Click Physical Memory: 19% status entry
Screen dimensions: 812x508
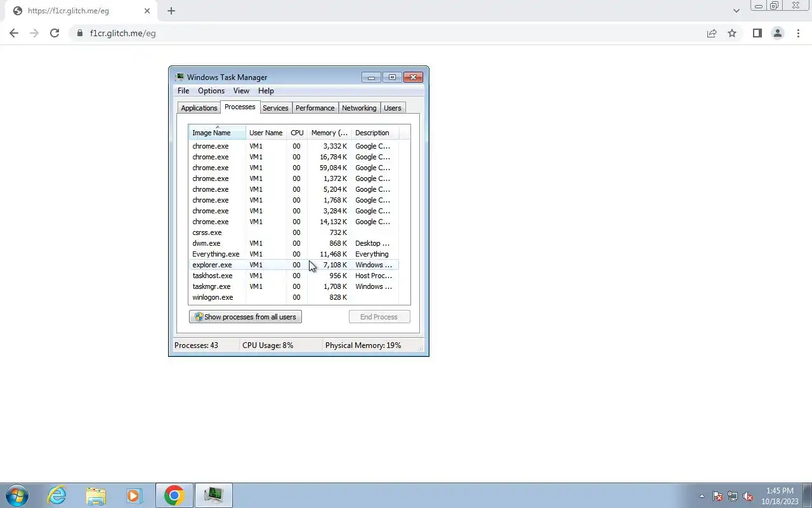point(363,345)
